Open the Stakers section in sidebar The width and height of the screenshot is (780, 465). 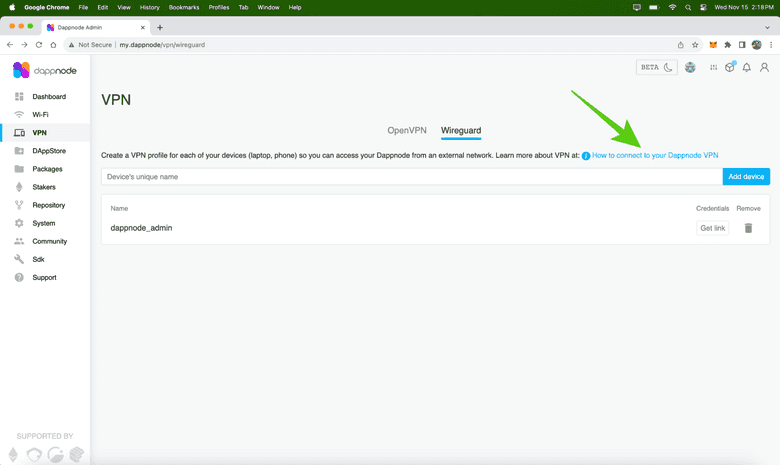point(44,187)
